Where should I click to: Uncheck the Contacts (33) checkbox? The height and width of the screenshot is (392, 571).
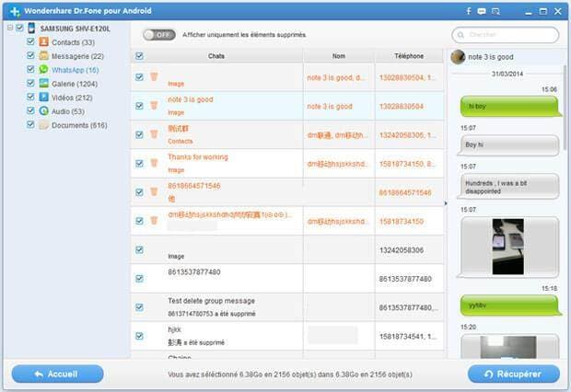click(30, 41)
